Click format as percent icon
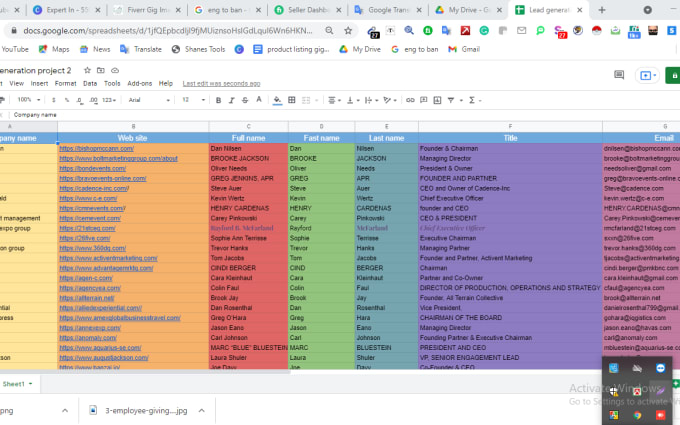The image size is (680, 425). 66,100
